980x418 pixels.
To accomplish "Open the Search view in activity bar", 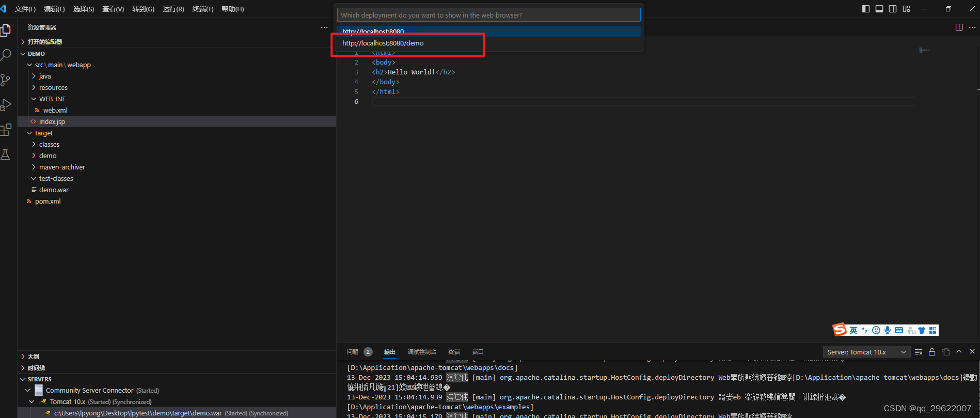I will [x=6, y=55].
